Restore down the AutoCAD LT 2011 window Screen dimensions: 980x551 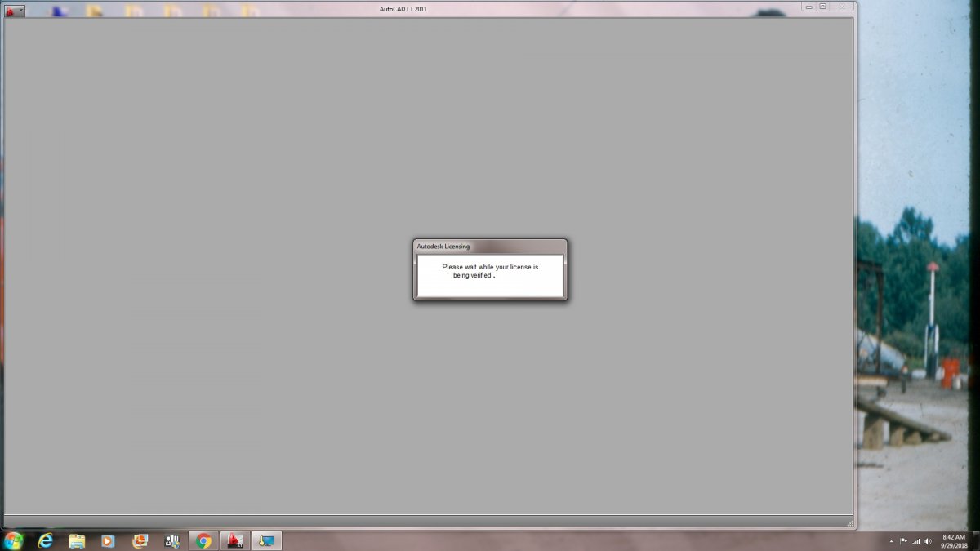[822, 7]
